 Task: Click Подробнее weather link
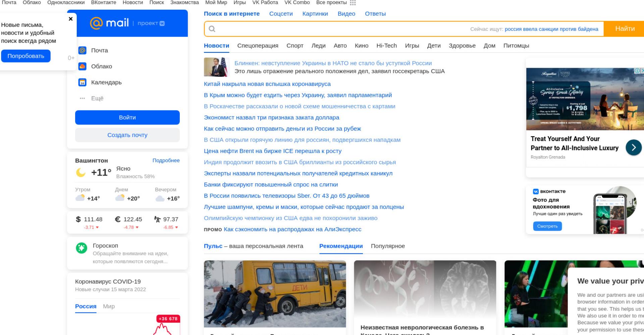[x=166, y=160]
